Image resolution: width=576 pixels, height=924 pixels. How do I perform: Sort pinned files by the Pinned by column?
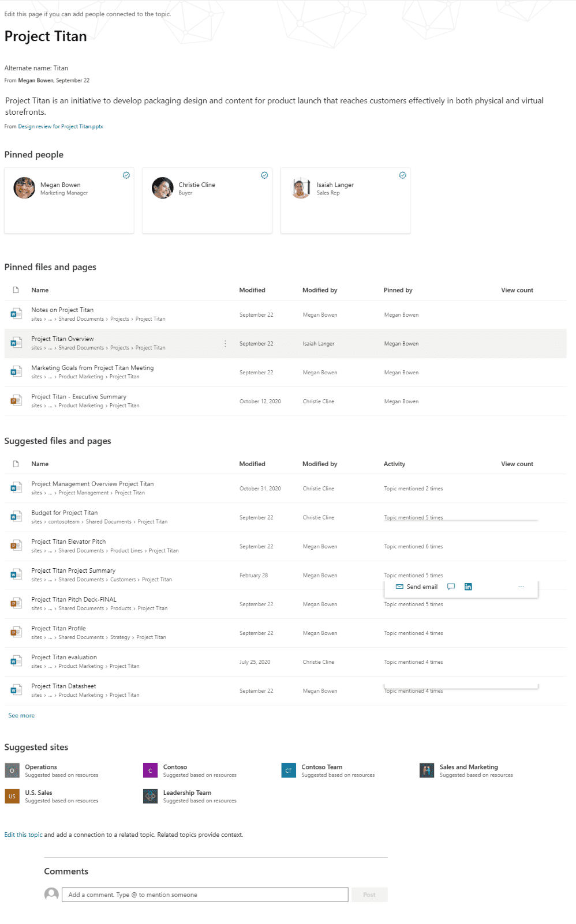pyautogui.click(x=398, y=290)
